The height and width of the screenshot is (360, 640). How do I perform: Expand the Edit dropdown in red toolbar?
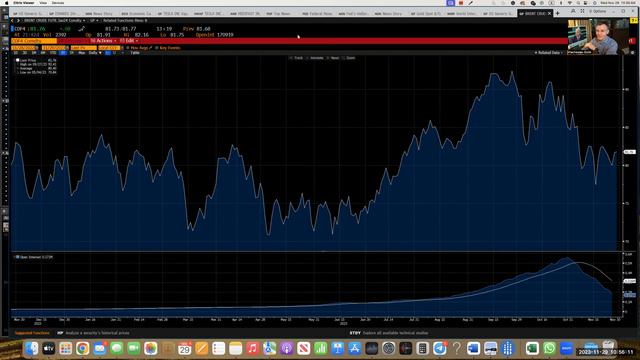click(x=129, y=41)
